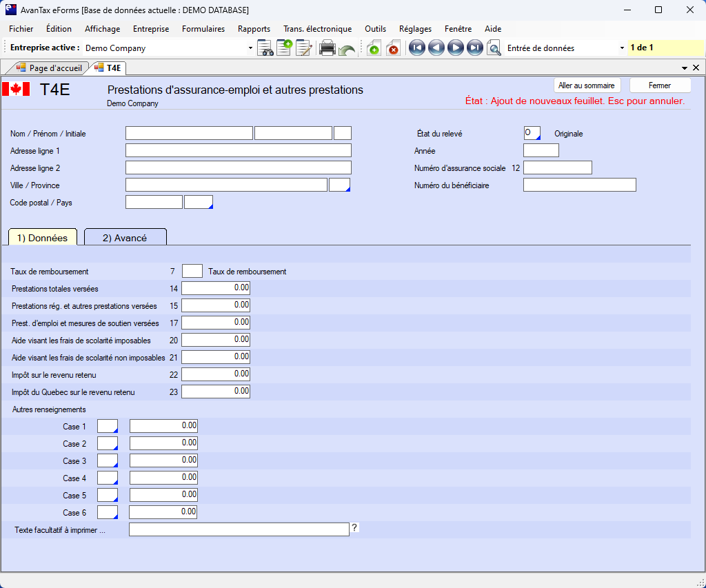
Task: Delete the slip with red X icon
Action: tap(393, 48)
